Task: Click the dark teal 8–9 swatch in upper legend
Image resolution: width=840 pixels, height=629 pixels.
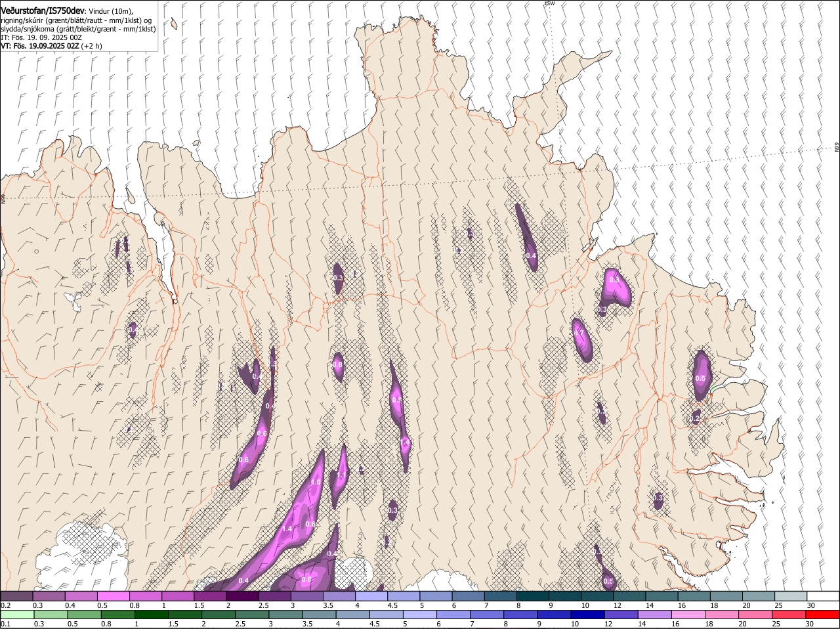Action: (x=533, y=596)
